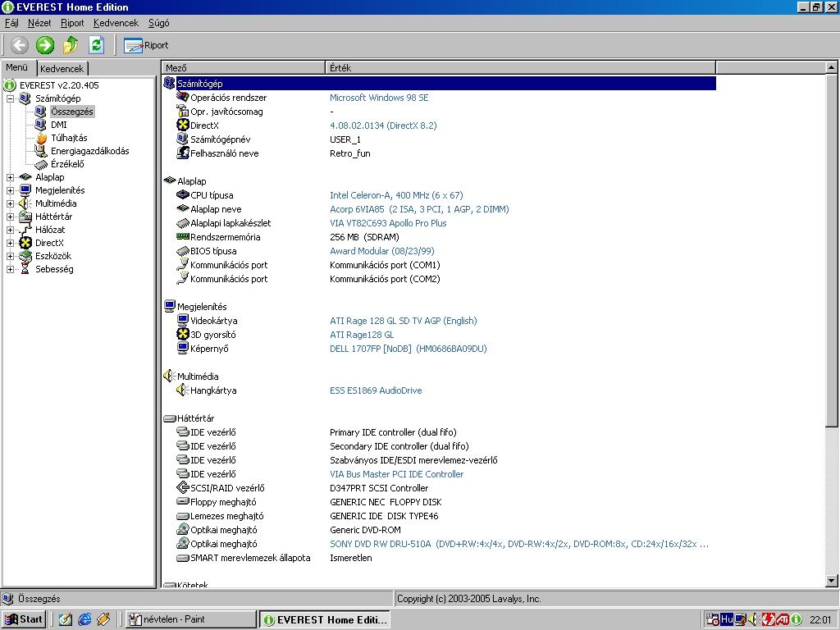The image size is (840, 630).
Task: Click the BIOS típusa chip icon
Action: [183, 251]
